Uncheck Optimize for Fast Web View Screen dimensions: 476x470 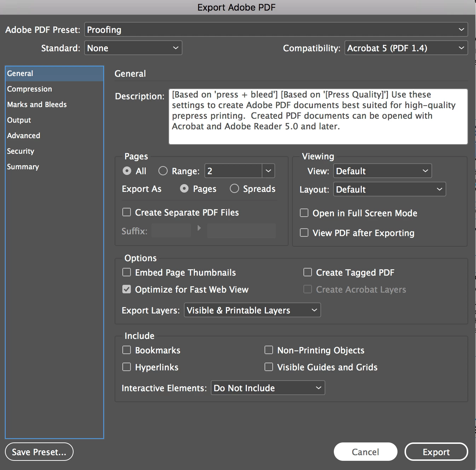pyautogui.click(x=127, y=289)
